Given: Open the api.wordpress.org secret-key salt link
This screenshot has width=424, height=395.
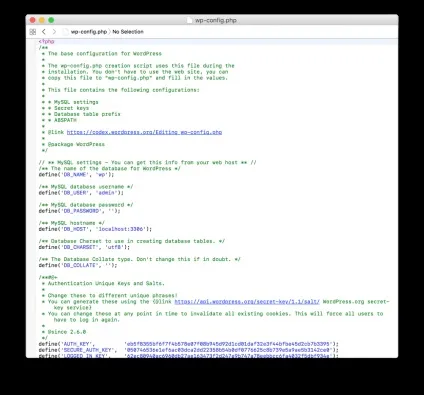Looking at the screenshot, I should 247,302.
